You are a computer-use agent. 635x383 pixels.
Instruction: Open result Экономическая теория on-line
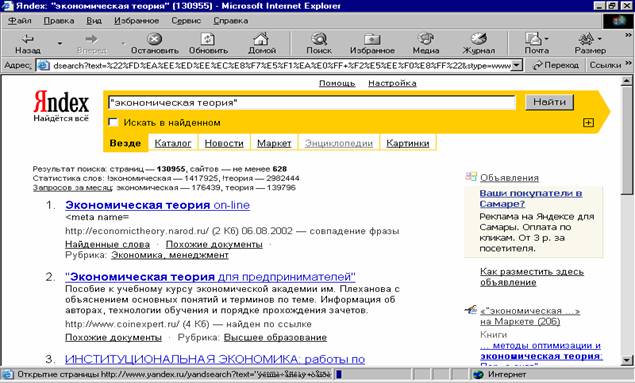click(158, 205)
